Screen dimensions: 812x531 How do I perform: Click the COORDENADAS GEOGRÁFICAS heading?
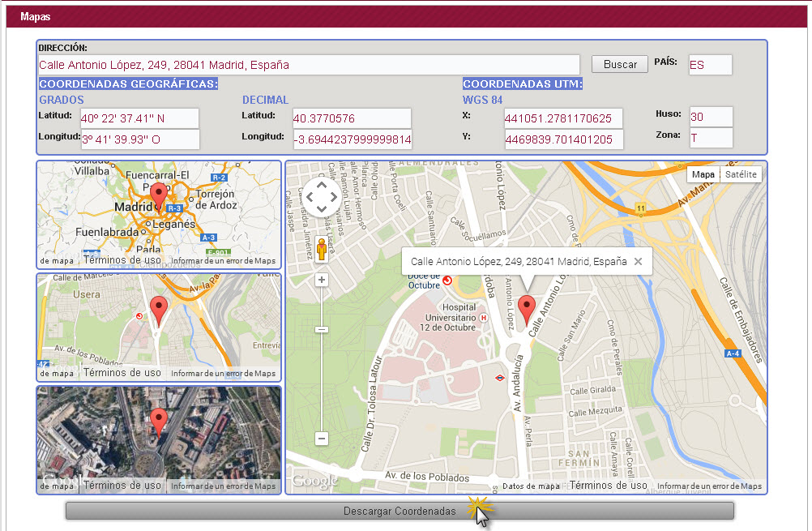point(128,84)
